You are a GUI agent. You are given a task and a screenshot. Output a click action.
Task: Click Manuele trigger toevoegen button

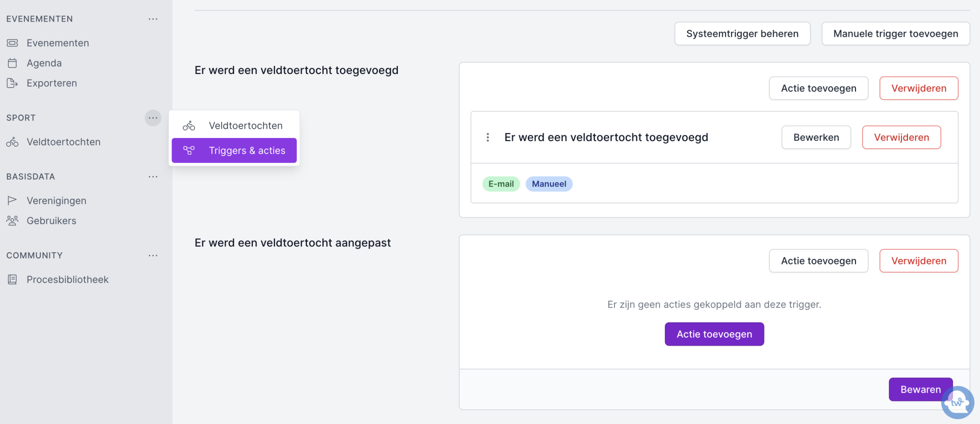pos(895,34)
